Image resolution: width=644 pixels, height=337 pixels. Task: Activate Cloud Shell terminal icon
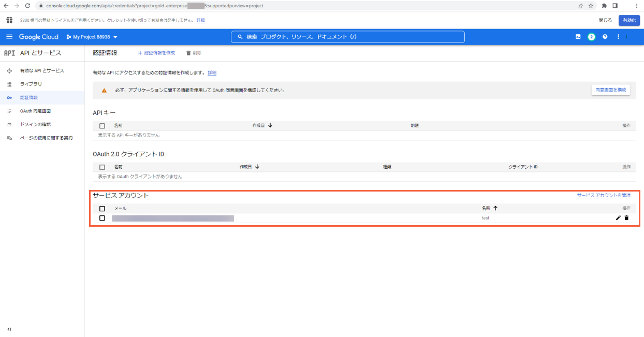tap(578, 37)
